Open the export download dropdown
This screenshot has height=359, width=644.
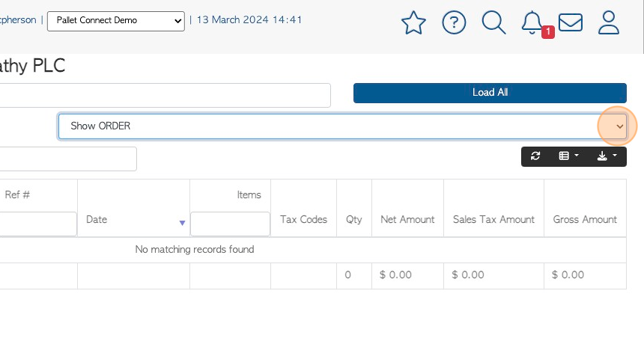pyautogui.click(x=607, y=156)
